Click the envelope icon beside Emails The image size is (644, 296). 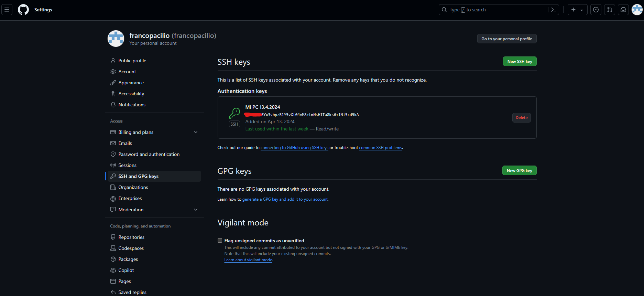[113, 143]
